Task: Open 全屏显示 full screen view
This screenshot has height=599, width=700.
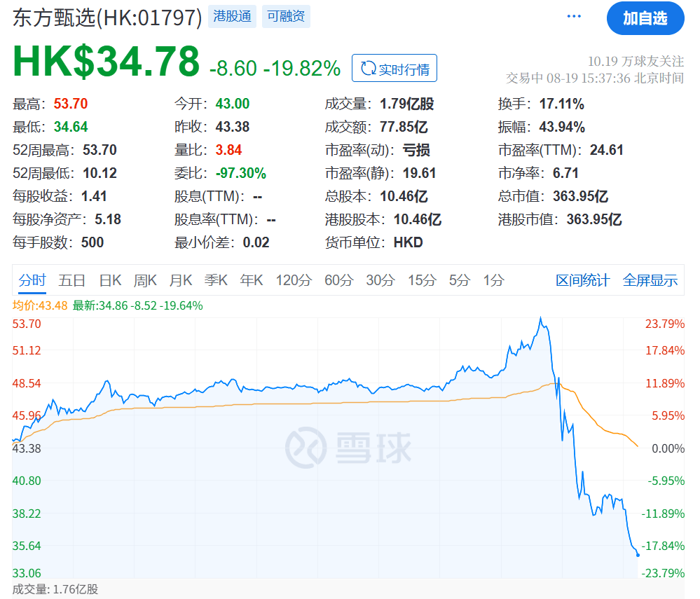Action: 650,280
